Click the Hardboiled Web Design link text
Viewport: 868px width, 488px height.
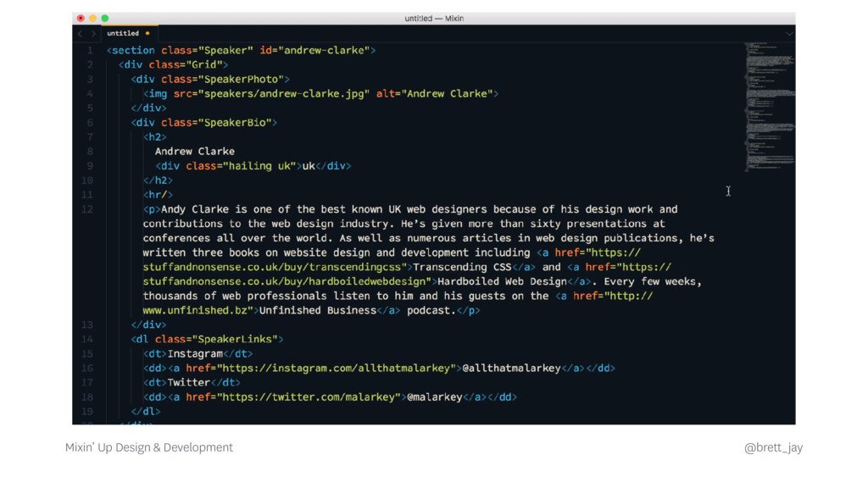pyautogui.click(x=502, y=281)
